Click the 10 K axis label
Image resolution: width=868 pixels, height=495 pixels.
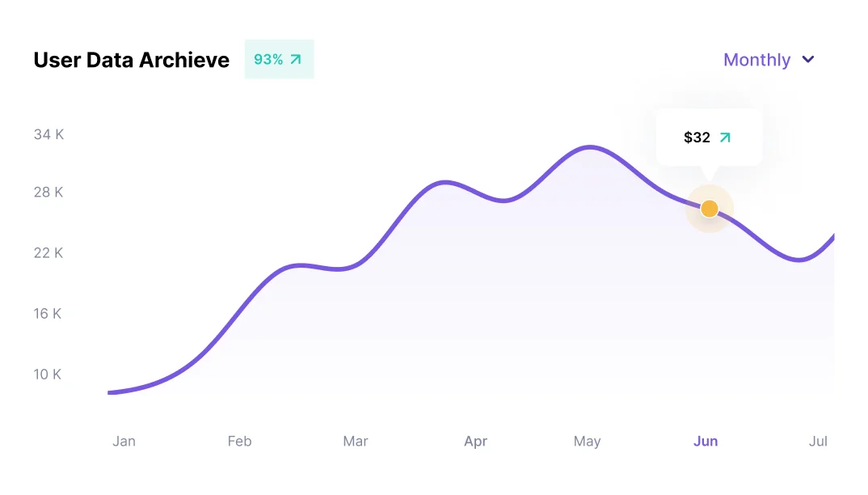(x=48, y=374)
